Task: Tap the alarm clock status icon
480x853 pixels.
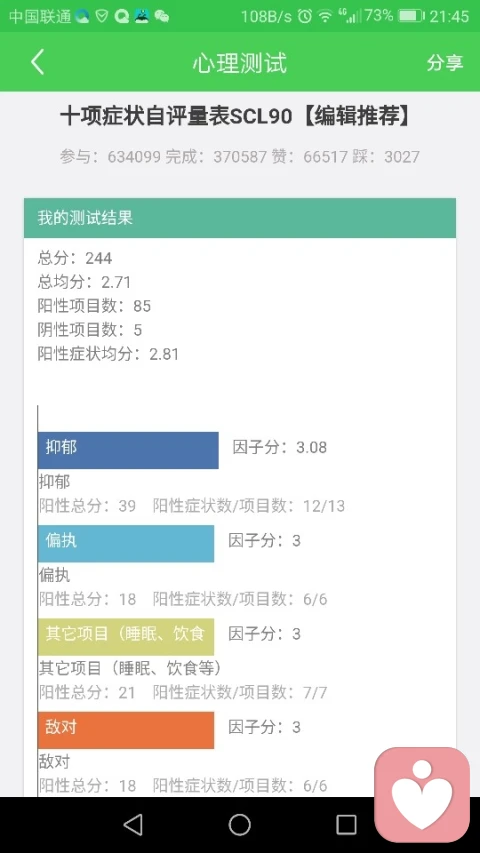Action: [x=305, y=16]
